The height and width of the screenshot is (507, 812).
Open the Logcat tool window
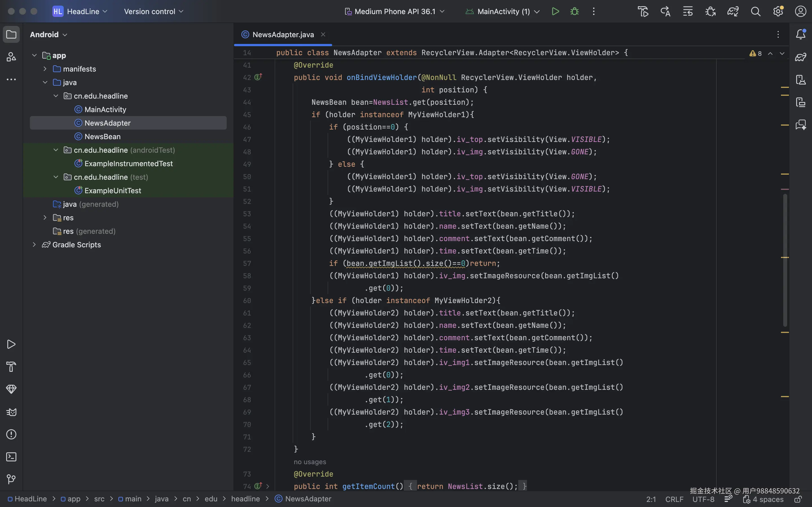click(11, 412)
